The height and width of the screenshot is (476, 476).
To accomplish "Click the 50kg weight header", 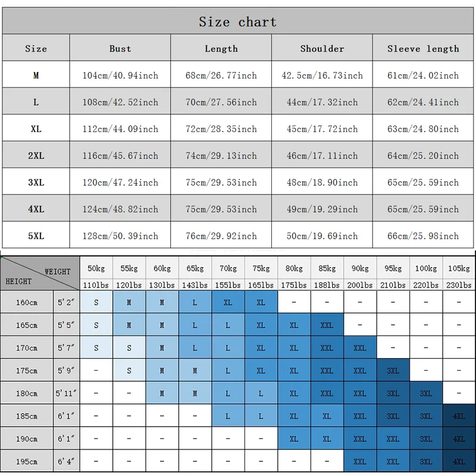I will click(96, 268).
